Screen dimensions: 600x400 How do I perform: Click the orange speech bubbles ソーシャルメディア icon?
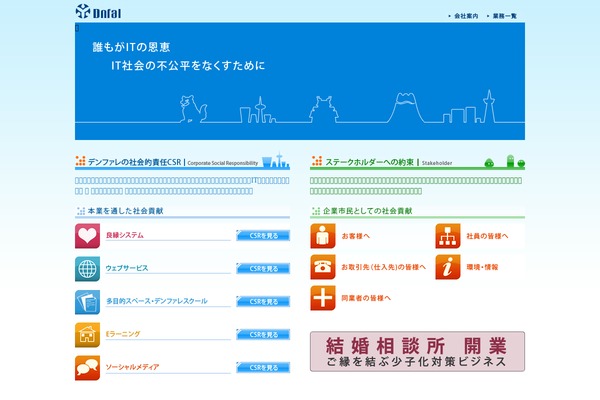pyautogui.click(x=87, y=367)
